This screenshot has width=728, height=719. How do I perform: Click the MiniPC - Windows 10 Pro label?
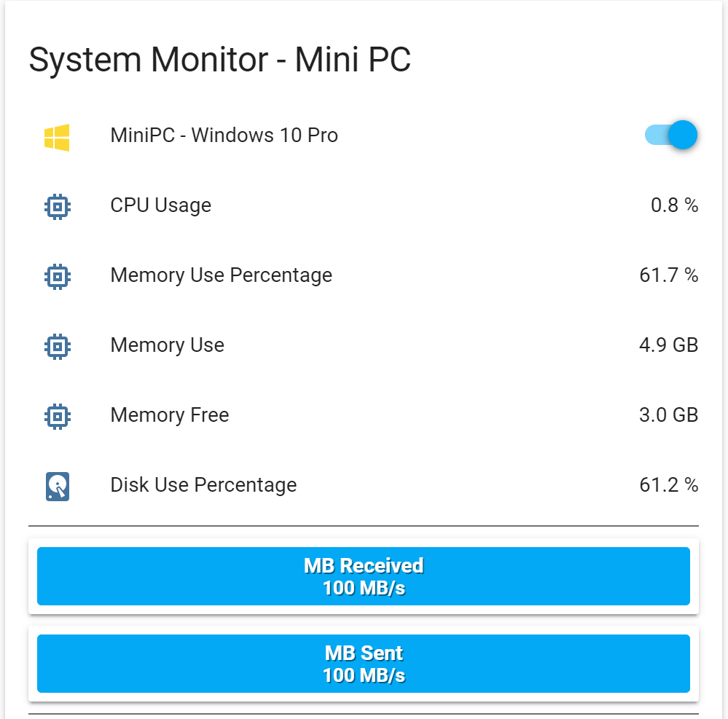[x=224, y=135]
